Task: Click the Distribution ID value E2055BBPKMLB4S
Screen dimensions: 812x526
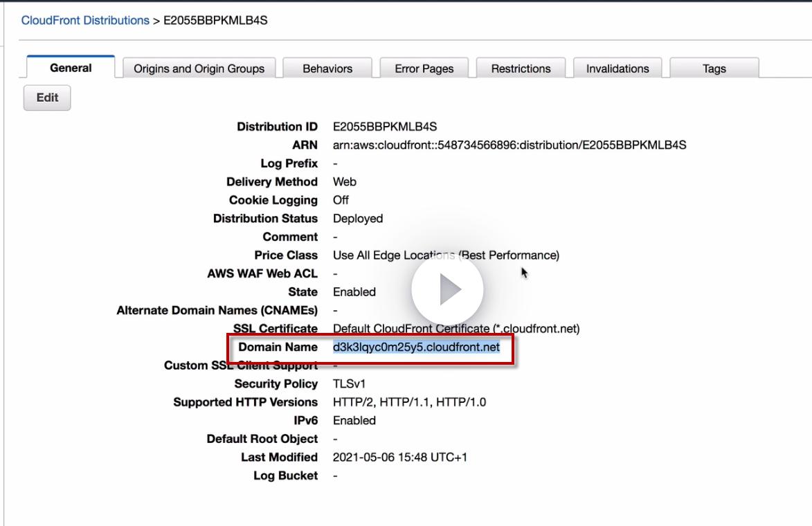Action: coord(385,127)
